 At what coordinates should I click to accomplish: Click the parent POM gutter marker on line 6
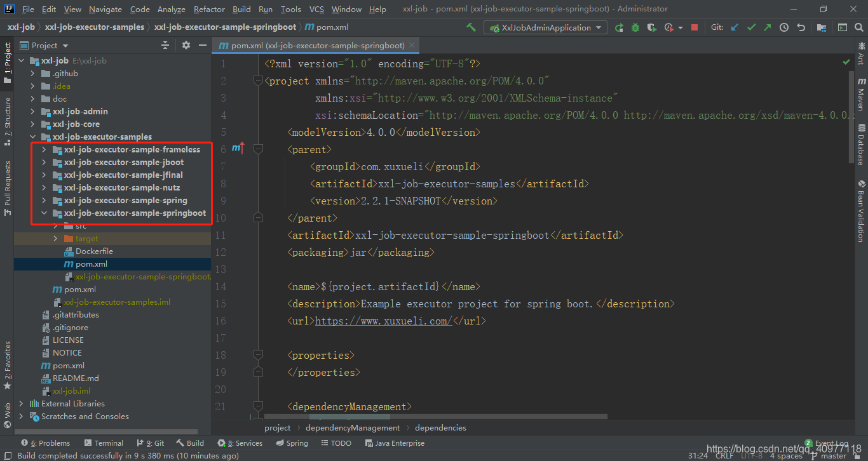(238, 149)
